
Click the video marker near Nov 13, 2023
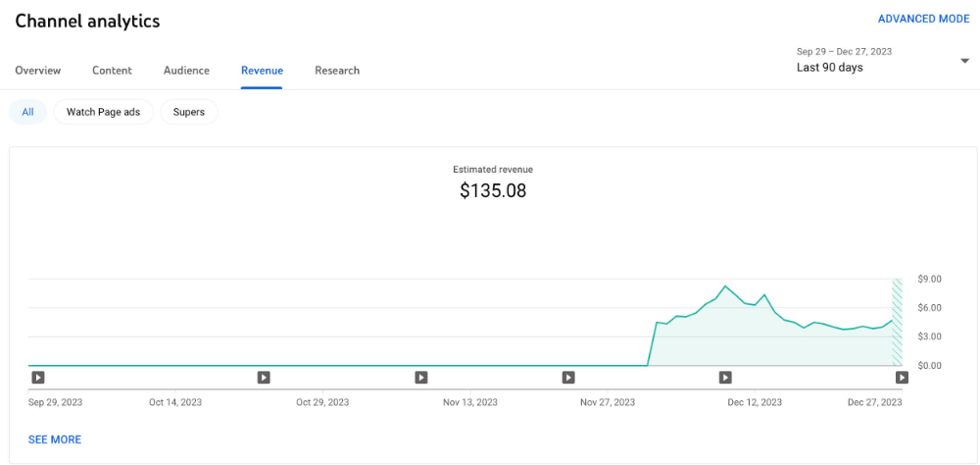click(x=568, y=377)
